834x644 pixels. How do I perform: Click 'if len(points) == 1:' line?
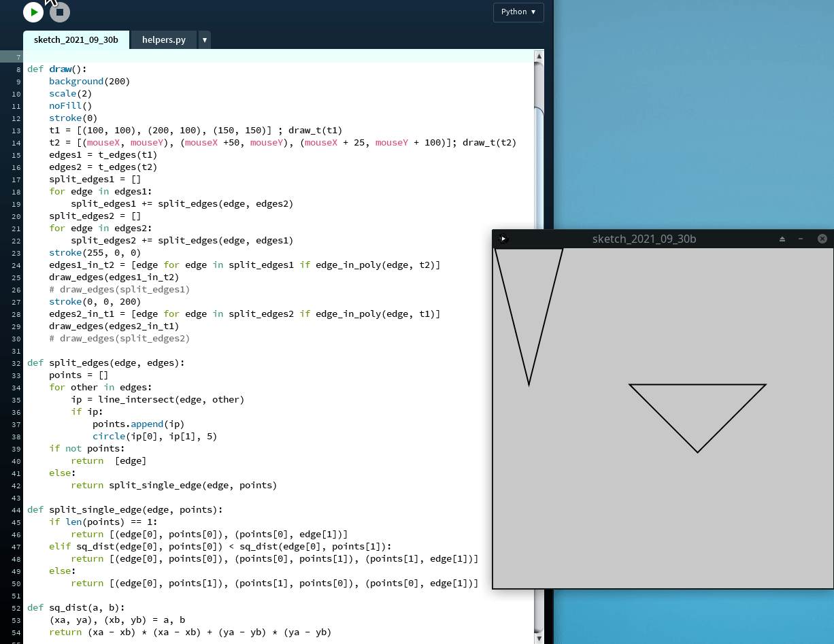pos(103,522)
